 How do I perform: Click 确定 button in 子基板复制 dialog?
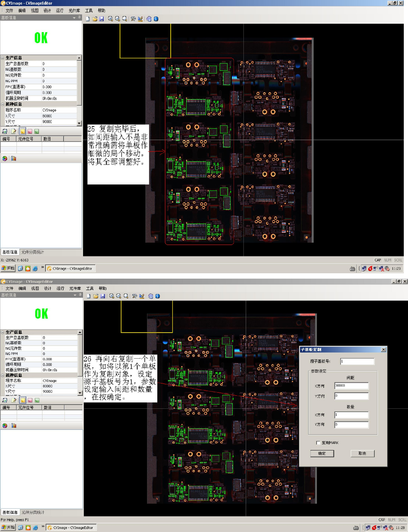click(x=322, y=454)
